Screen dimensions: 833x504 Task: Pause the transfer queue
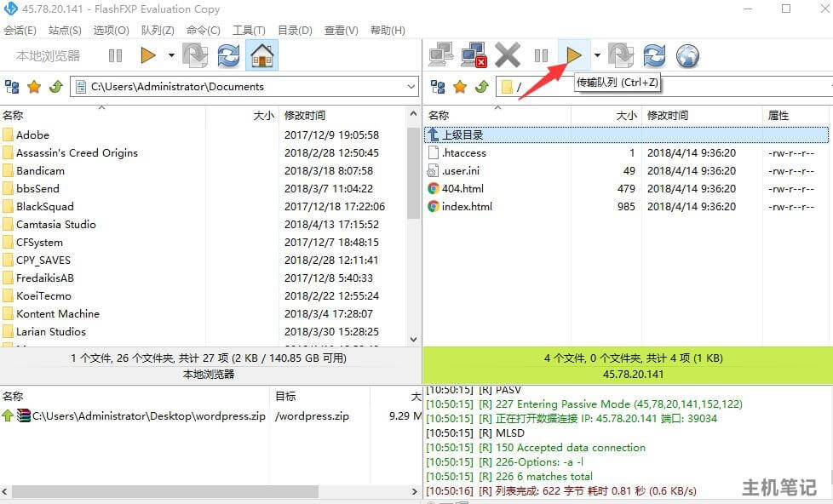(541, 54)
